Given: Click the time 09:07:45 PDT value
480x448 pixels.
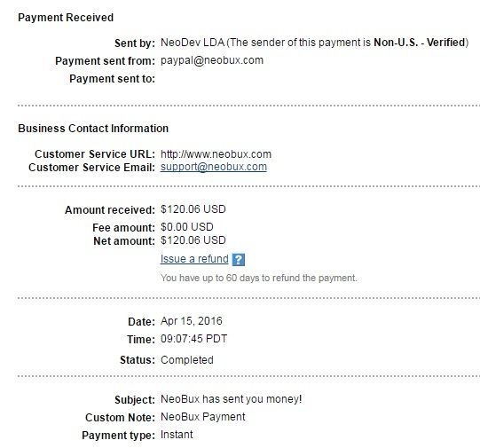Looking at the screenshot, I should point(193,339).
